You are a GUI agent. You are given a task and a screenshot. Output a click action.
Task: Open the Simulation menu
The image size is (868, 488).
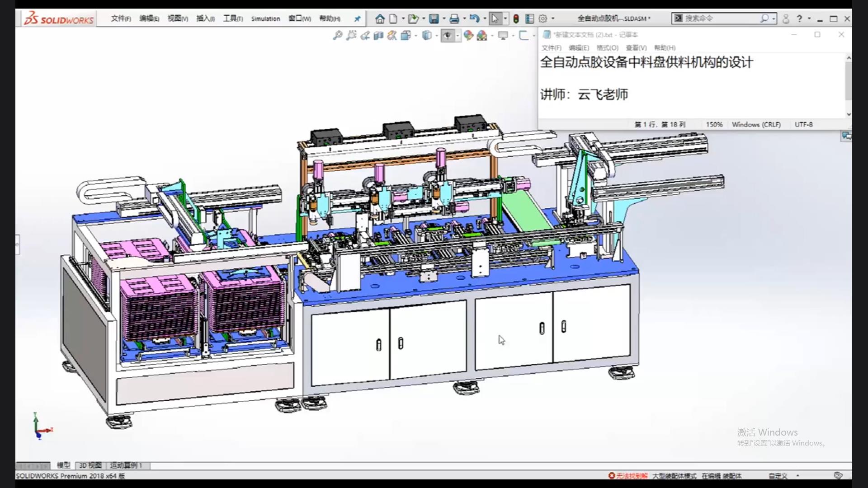265,19
